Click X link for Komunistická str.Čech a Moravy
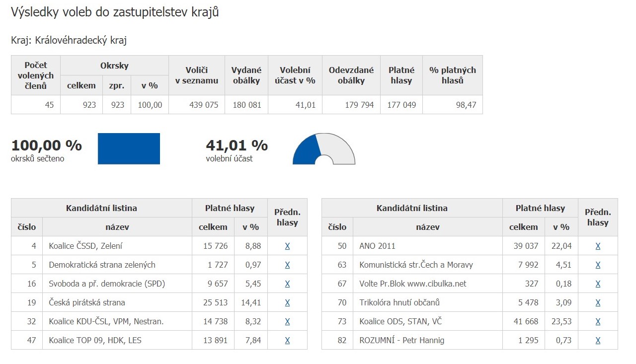The height and width of the screenshot is (364, 636). pos(598,265)
